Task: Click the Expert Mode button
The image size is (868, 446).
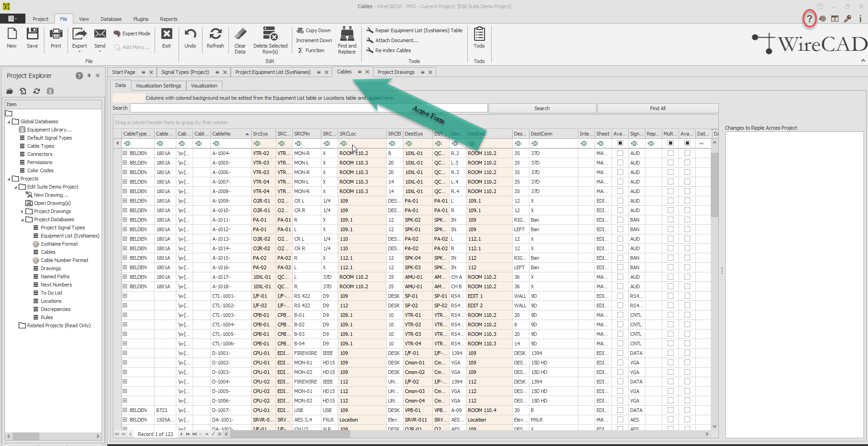Action: pyautogui.click(x=132, y=34)
